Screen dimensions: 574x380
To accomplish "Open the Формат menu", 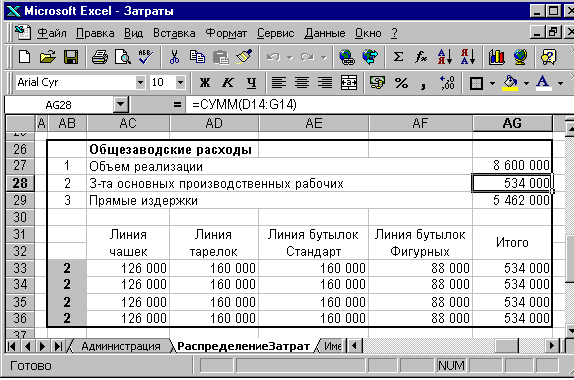I will (x=226, y=33).
